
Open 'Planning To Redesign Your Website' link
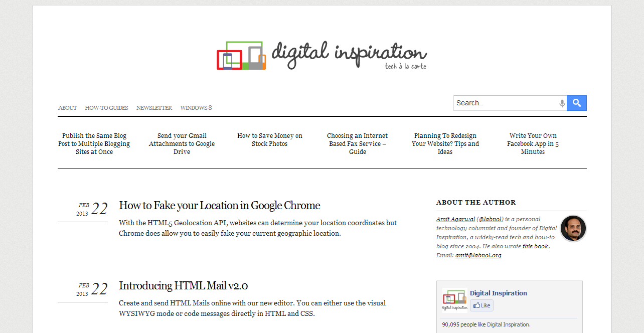[x=445, y=144]
